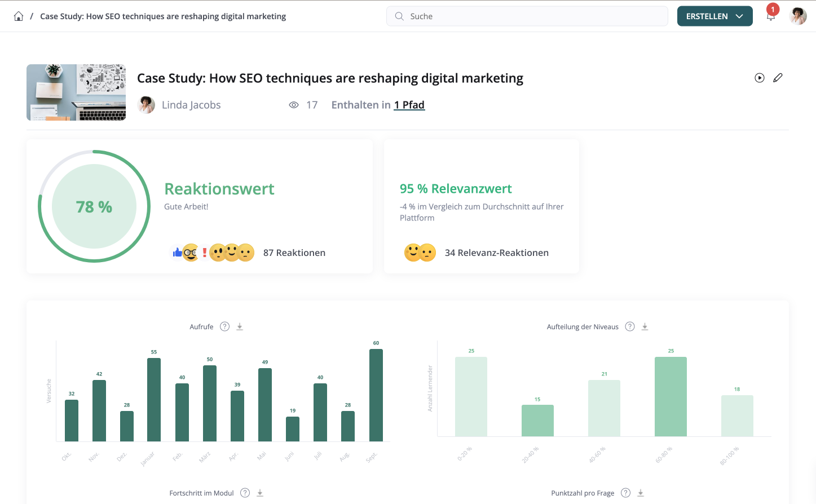Image resolution: width=816 pixels, height=504 pixels.
Task: Click the pencil edit icon
Action: pyautogui.click(x=778, y=78)
